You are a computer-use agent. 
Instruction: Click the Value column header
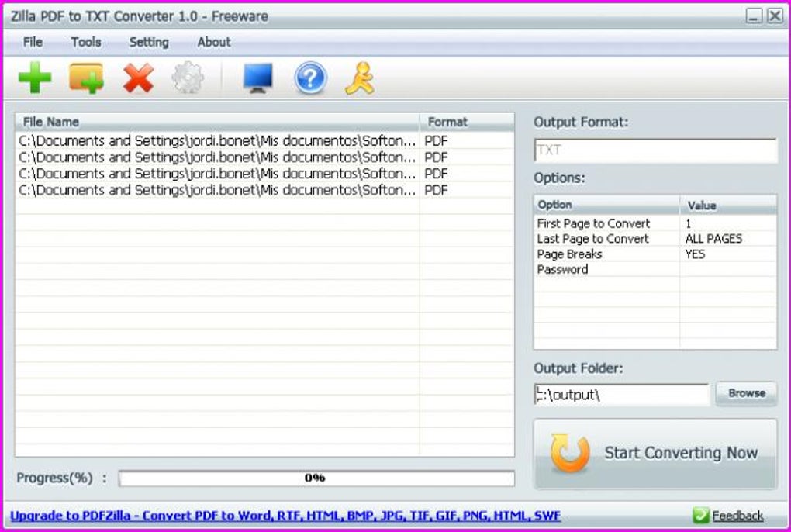728,206
